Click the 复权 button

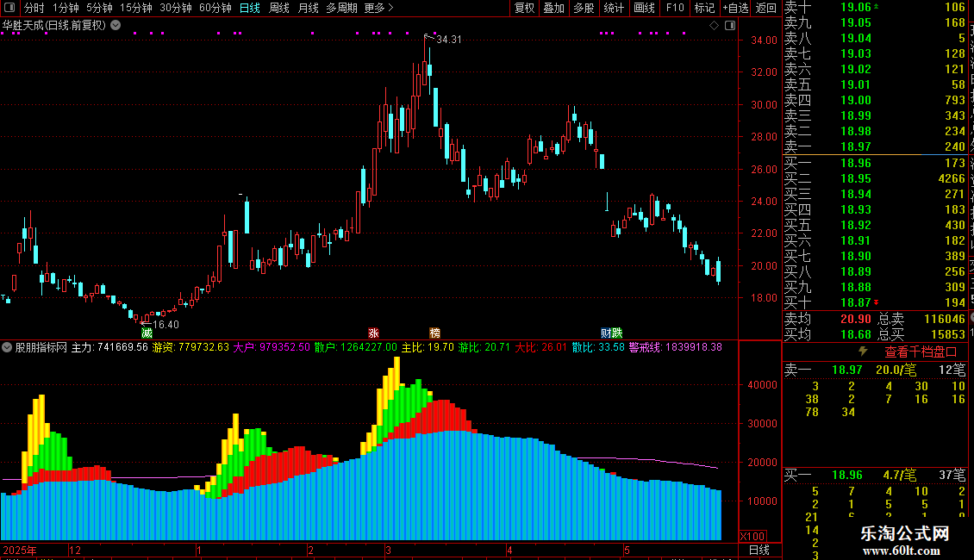click(x=524, y=8)
